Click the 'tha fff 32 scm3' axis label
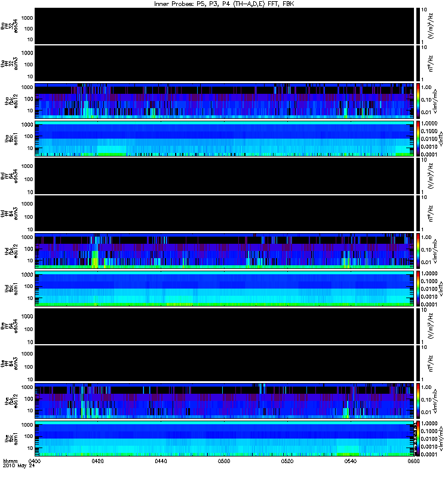The image size is (448, 478). 9,64
